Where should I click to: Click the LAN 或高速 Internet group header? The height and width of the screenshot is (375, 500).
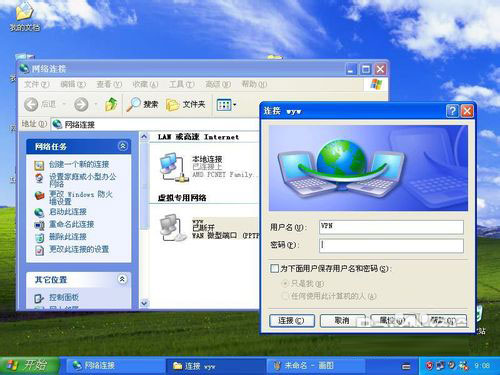pyautogui.click(x=198, y=137)
